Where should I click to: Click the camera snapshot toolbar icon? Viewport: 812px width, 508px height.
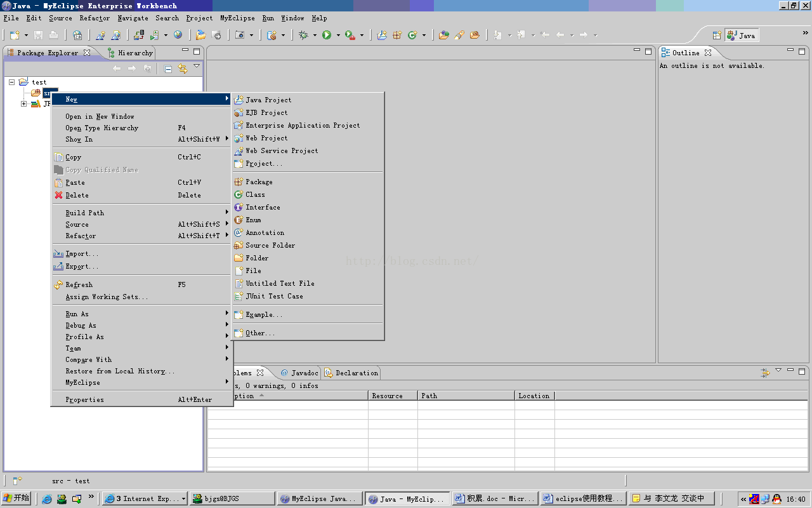coord(240,35)
